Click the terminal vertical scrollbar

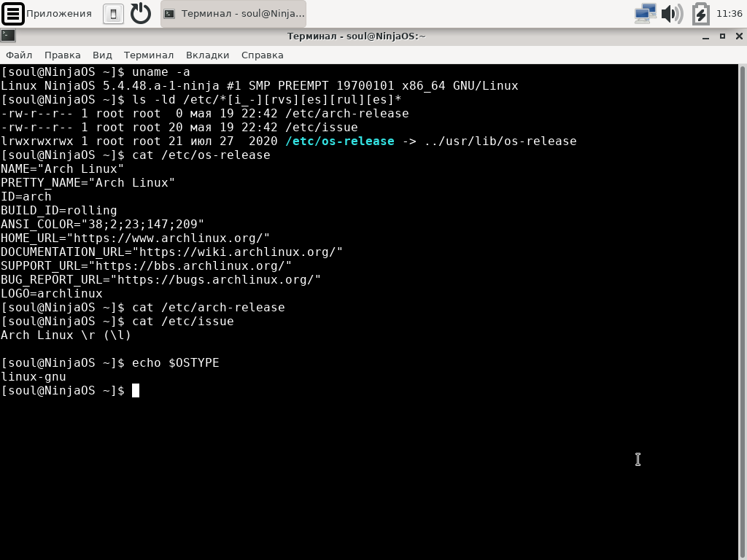click(742, 312)
